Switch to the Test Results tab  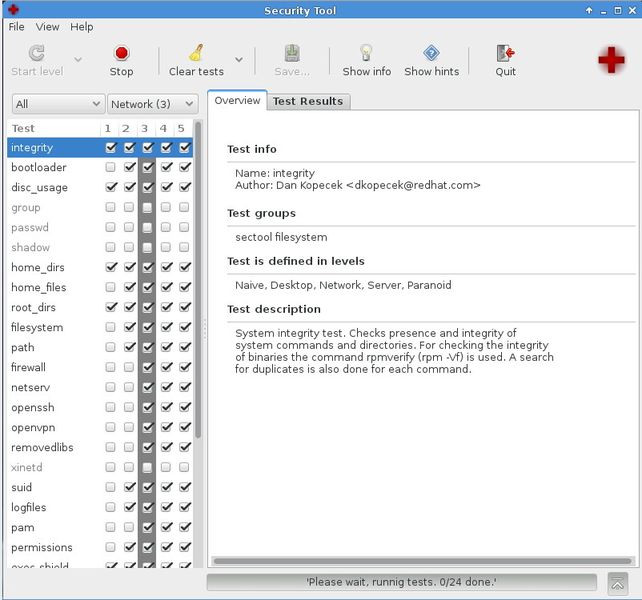tap(308, 101)
